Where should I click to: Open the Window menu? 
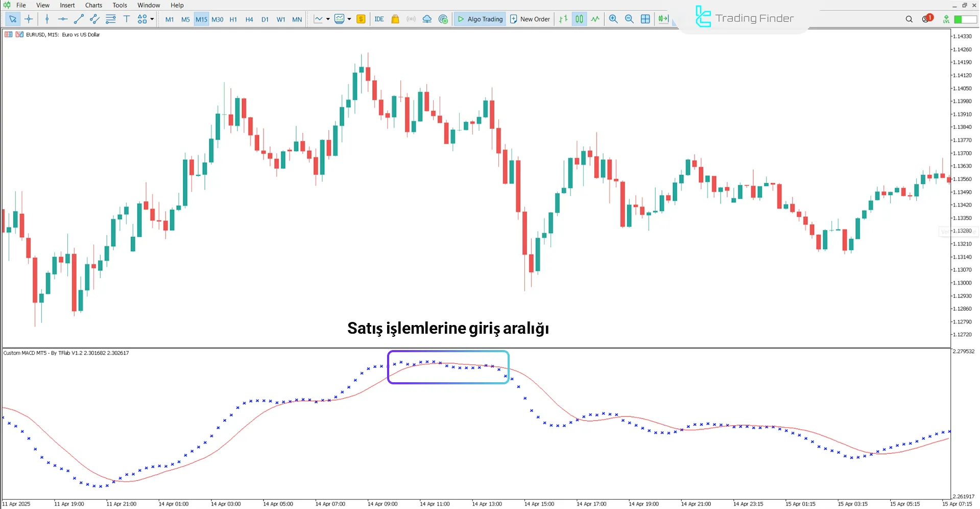(149, 5)
